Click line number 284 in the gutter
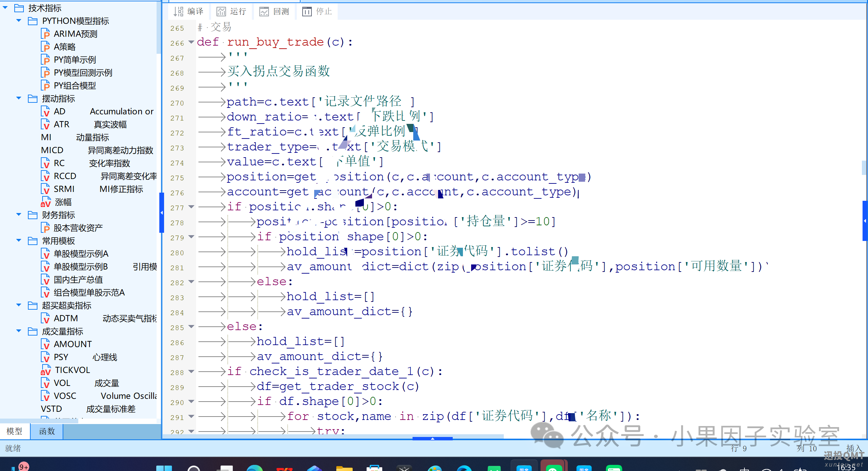 coord(177,313)
